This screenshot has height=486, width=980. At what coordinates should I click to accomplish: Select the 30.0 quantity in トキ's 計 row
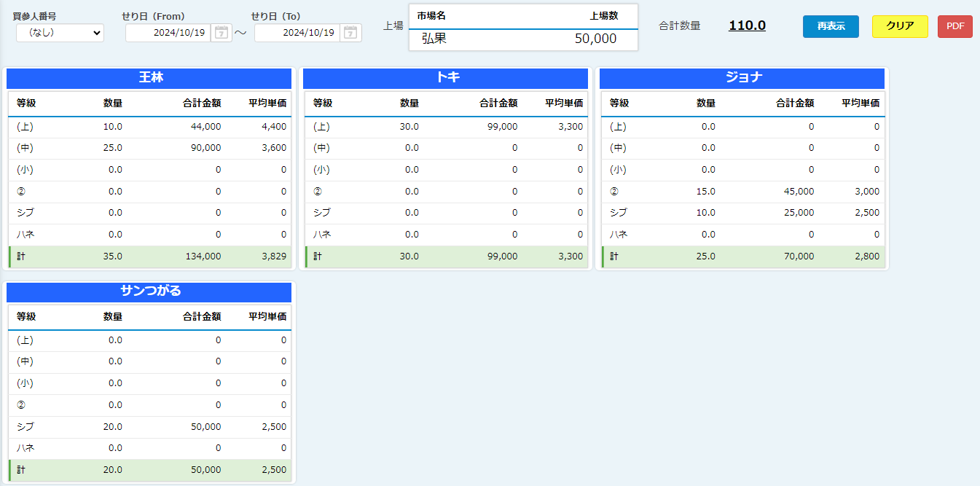(x=409, y=256)
